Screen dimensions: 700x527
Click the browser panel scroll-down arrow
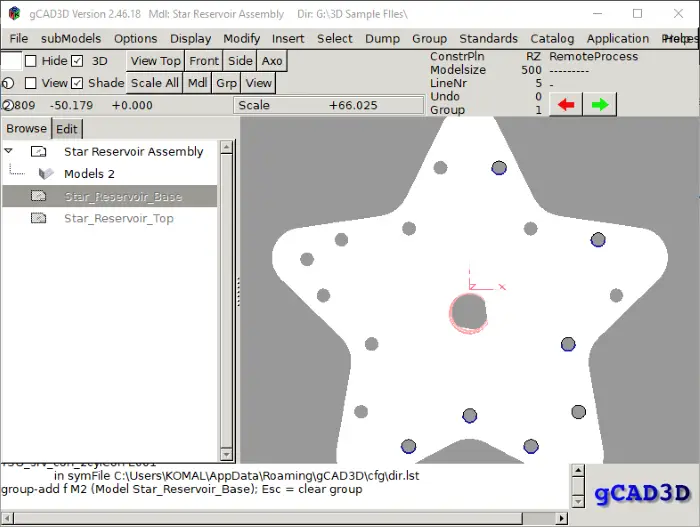point(226,455)
